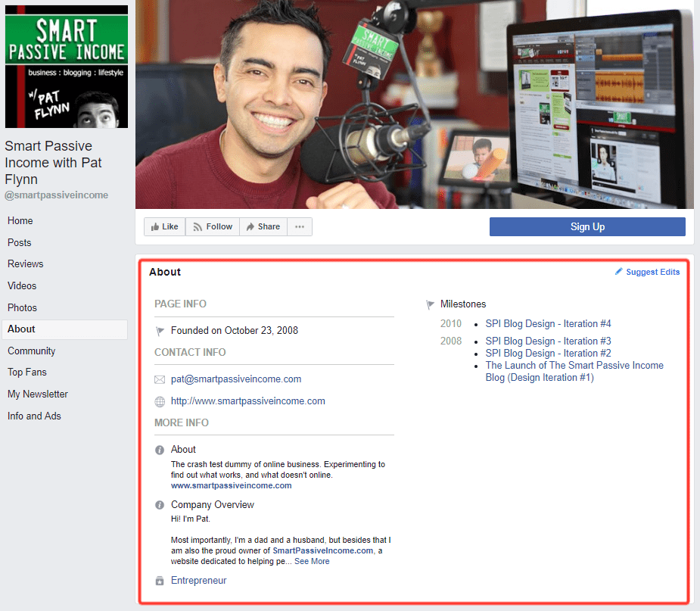Click the Entrepreneur category link
Viewport: 700px width, 611px height.
coord(199,581)
